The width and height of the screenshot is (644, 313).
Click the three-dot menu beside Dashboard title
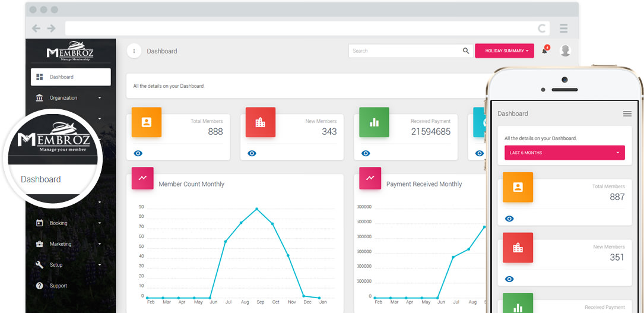coord(134,51)
